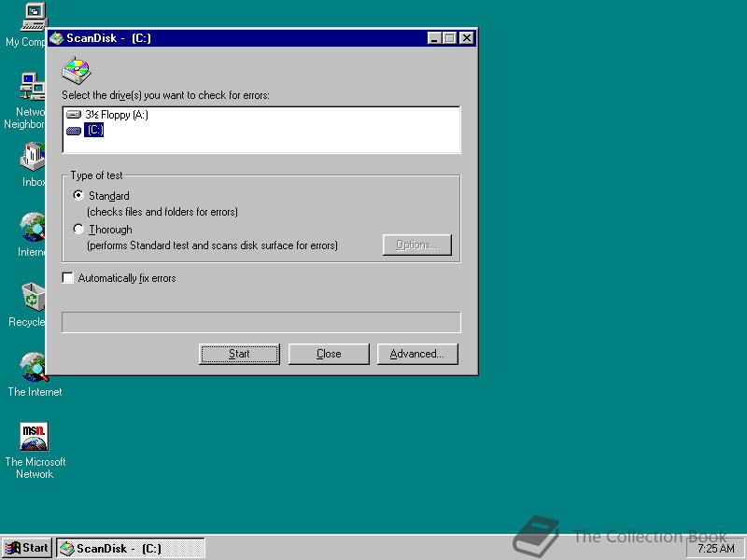The image size is (747, 560).
Task: Select the Inbox desktop icon
Action: (x=33, y=157)
